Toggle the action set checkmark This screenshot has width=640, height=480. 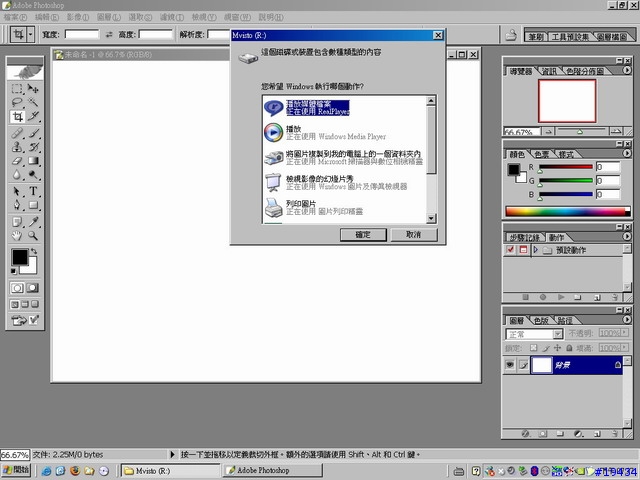click(x=511, y=250)
